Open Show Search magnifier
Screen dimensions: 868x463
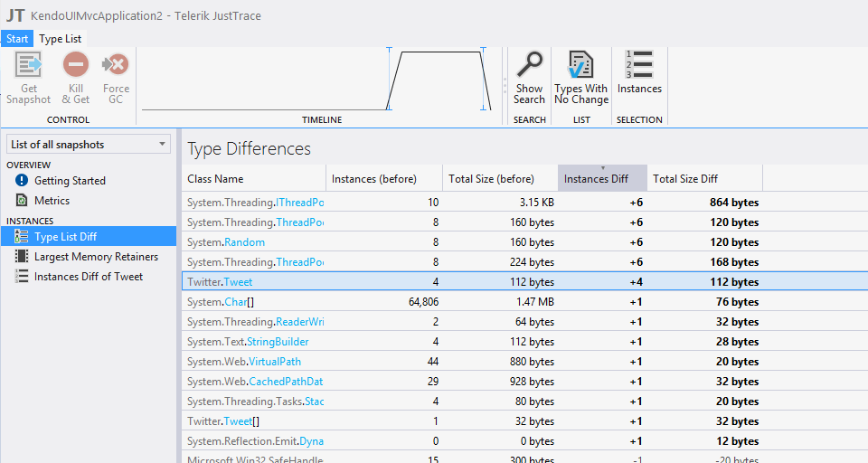tap(529, 65)
